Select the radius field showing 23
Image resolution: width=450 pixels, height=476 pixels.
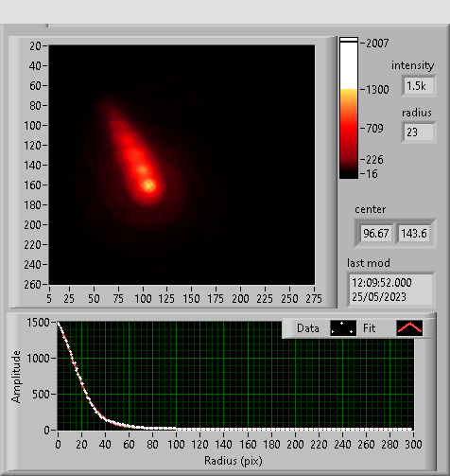[x=419, y=132]
